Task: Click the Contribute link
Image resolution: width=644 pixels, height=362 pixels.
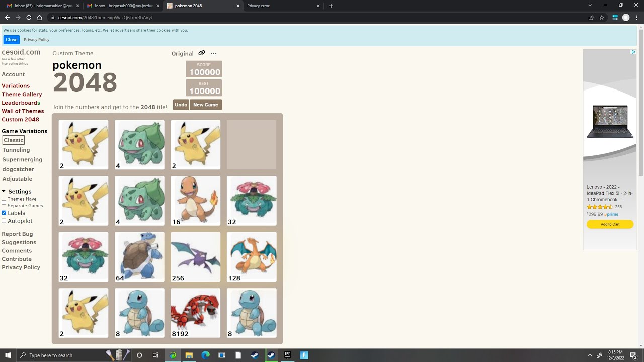Action: point(17,259)
